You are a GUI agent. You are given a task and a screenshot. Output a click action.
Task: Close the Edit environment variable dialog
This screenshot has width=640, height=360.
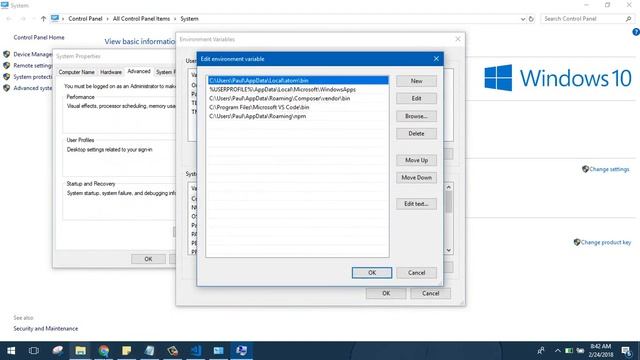436,59
